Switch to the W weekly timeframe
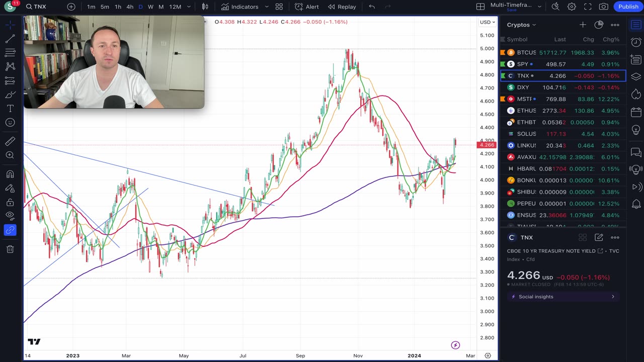Screen dimensions: 644x362 click(150, 7)
